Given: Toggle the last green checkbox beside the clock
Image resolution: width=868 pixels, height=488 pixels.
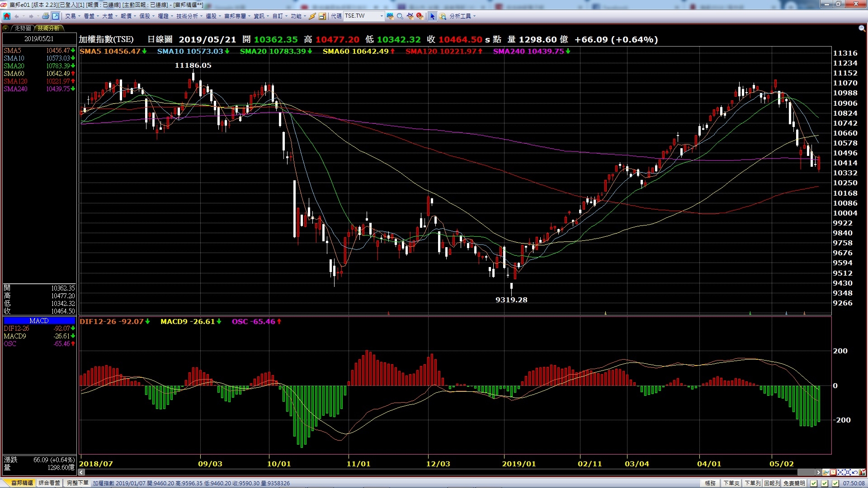Looking at the screenshot, I should point(835,483).
